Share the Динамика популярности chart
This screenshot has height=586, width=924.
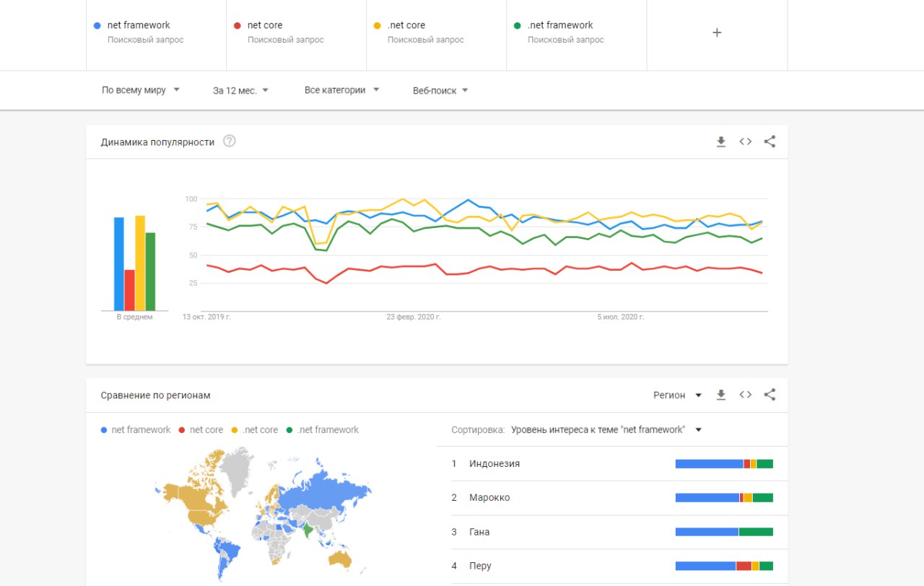(x=770, y=141)
